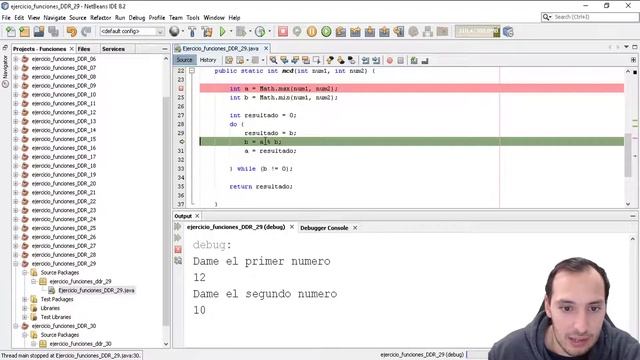Toggle rectangular selection in the editor toolbar
The width and height of the screenshot is (640, 360).
316,60
